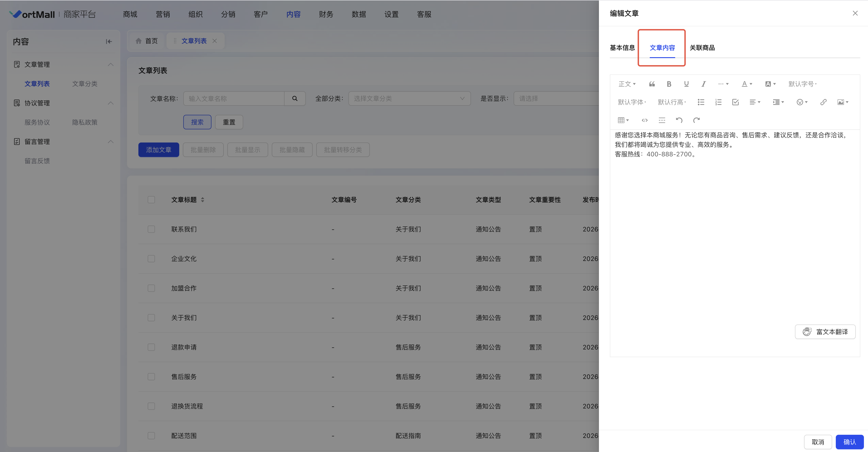Check the checkbox for 联系我们 row

[x=151, y=229]
